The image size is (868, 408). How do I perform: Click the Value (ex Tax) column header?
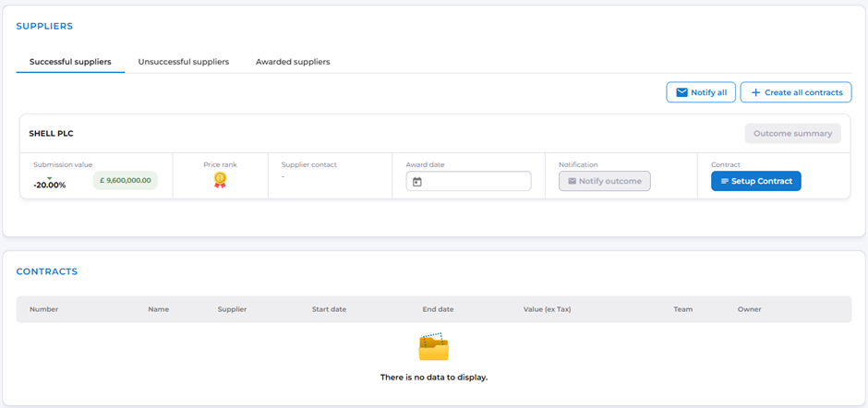[x=547, y=309]
